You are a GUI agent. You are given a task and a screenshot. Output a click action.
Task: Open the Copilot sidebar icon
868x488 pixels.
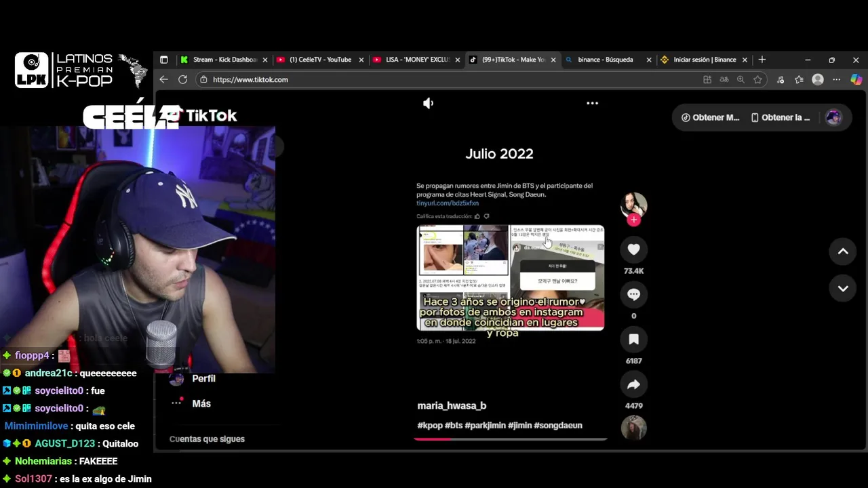pos(856,79)
